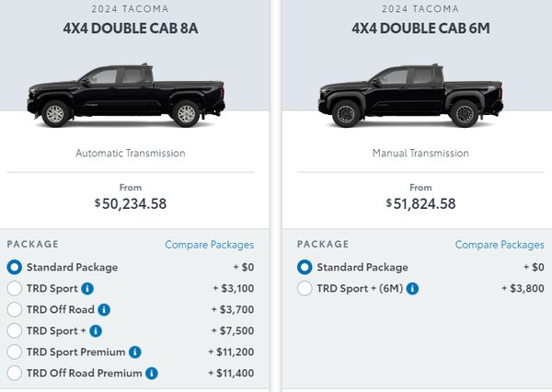Choose TRD Sport Premium radio option

[x=15, y=352]
